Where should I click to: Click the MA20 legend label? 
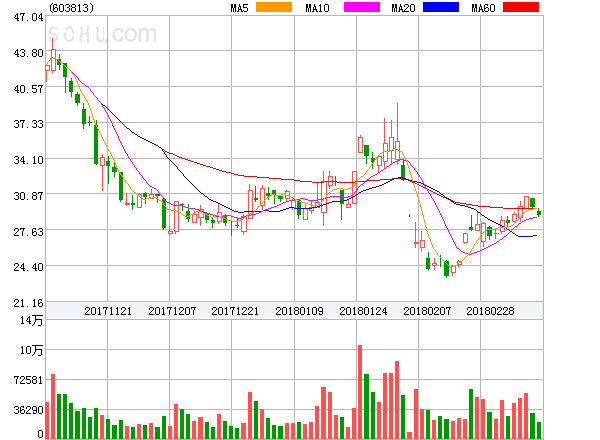[x=403, y=8]
